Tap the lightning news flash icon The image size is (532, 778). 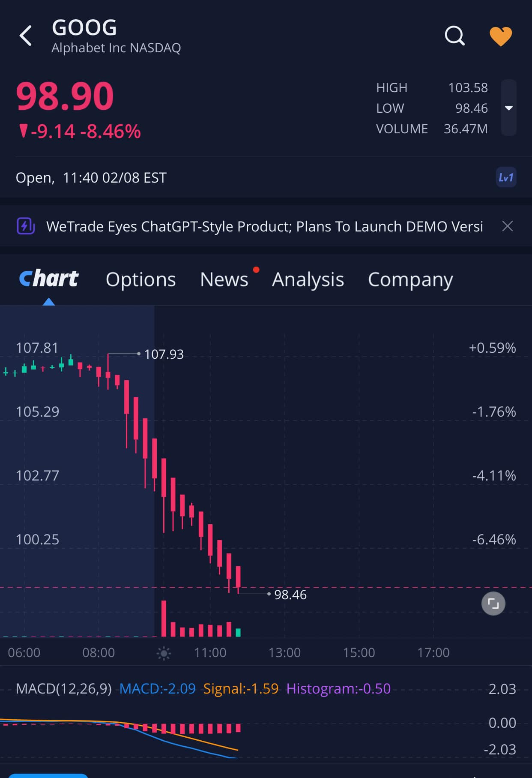point(26,226)
